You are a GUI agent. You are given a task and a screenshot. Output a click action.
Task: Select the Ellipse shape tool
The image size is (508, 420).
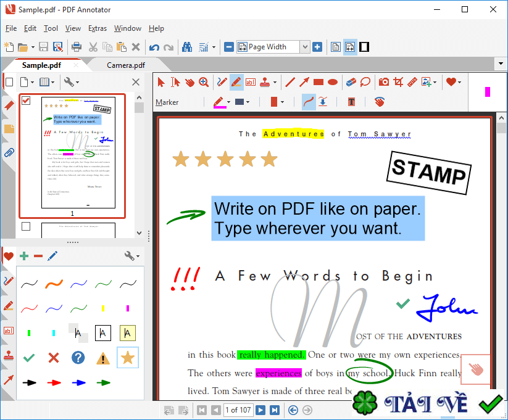tap(333, 82)
